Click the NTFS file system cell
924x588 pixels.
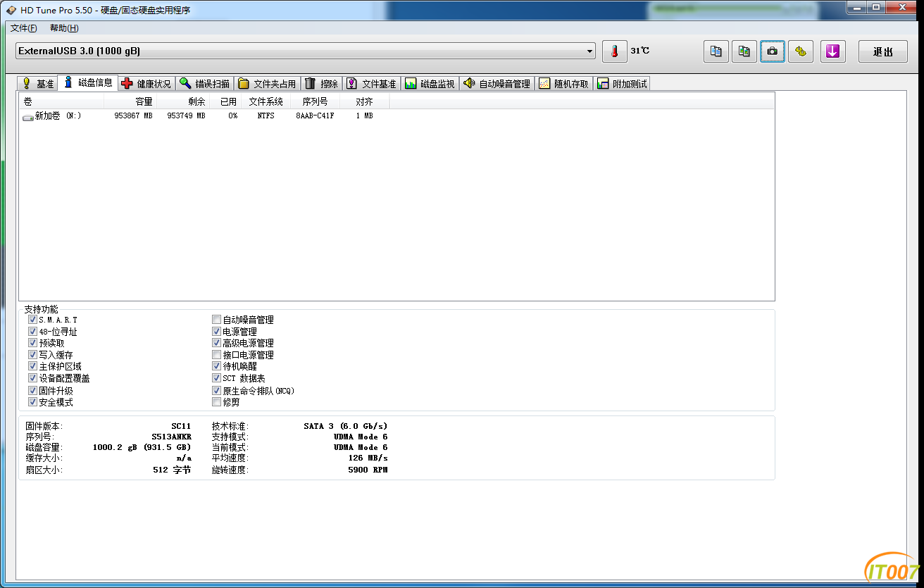266,116
